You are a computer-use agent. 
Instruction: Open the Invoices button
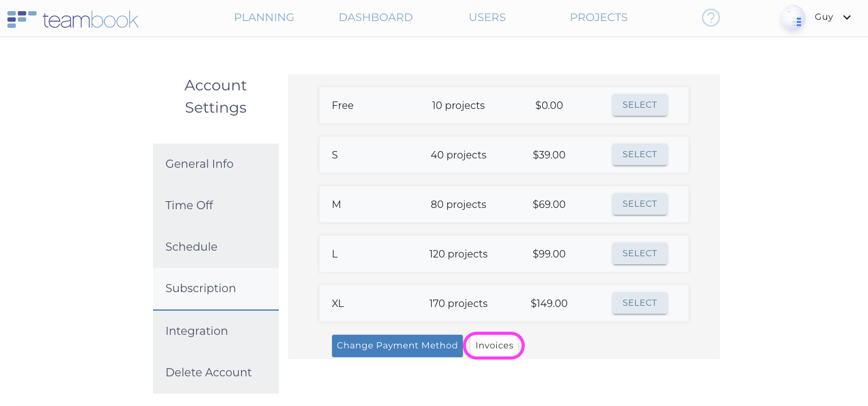[494, 346]
